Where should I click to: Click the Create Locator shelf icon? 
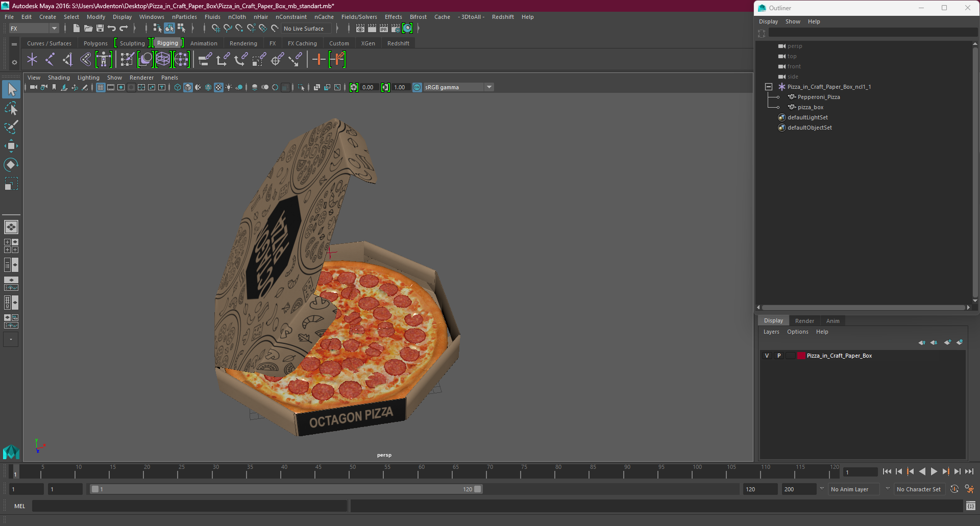point(32,60)
